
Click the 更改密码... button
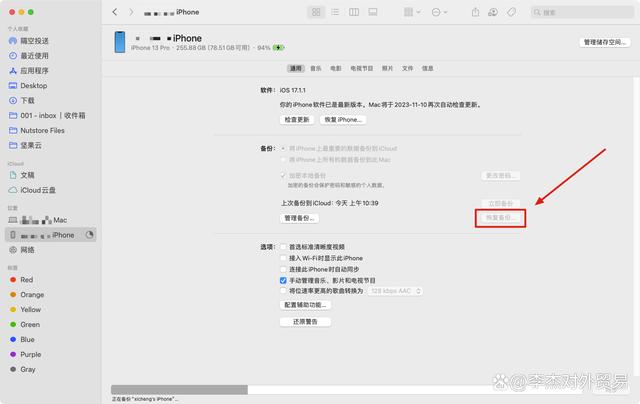(x=500, y=175)
